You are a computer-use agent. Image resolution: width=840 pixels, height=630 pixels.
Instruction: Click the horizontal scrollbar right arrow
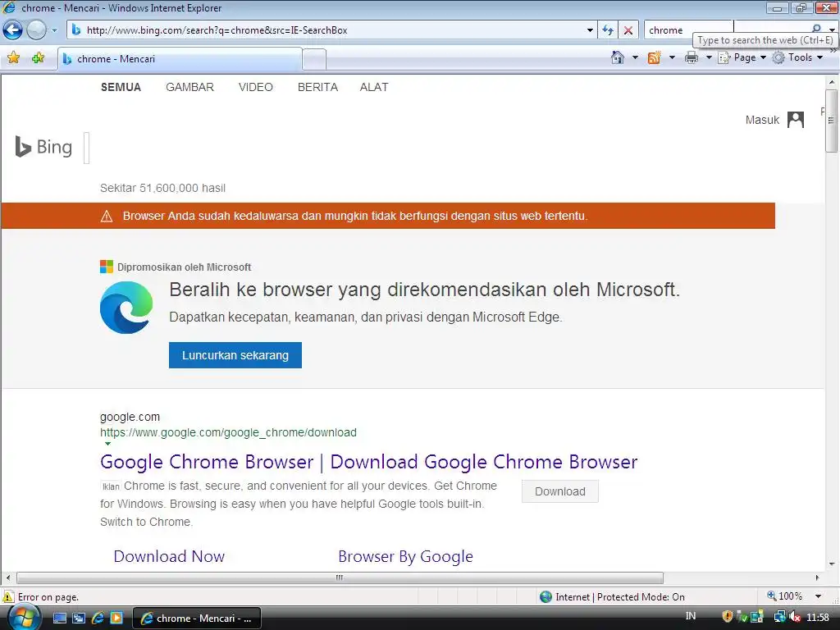(x=817, y=577)
